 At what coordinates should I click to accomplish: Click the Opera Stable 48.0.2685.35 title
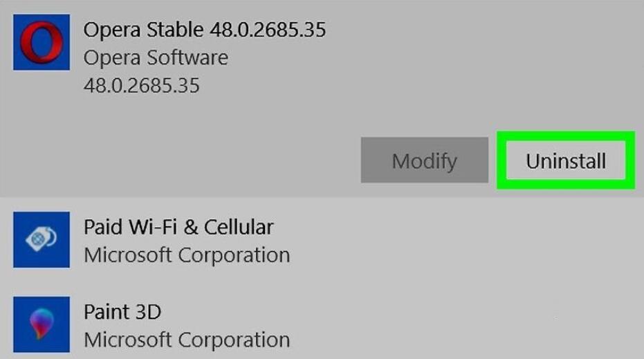coord(204,30)
